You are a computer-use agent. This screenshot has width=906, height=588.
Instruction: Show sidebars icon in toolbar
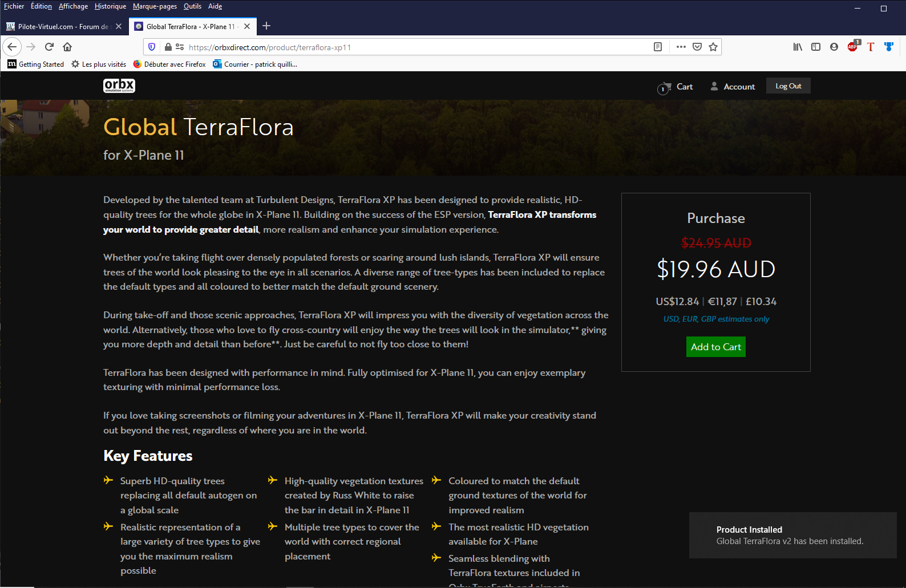coord(816,47)
